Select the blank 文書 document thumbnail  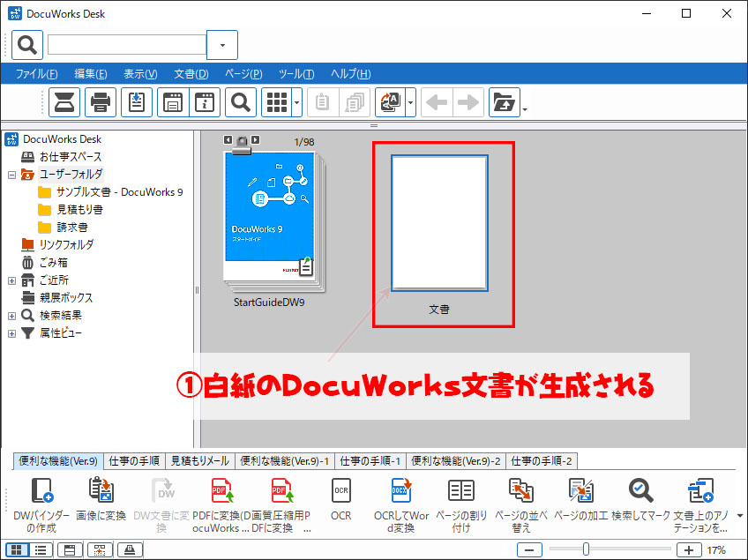pos(439,223)
